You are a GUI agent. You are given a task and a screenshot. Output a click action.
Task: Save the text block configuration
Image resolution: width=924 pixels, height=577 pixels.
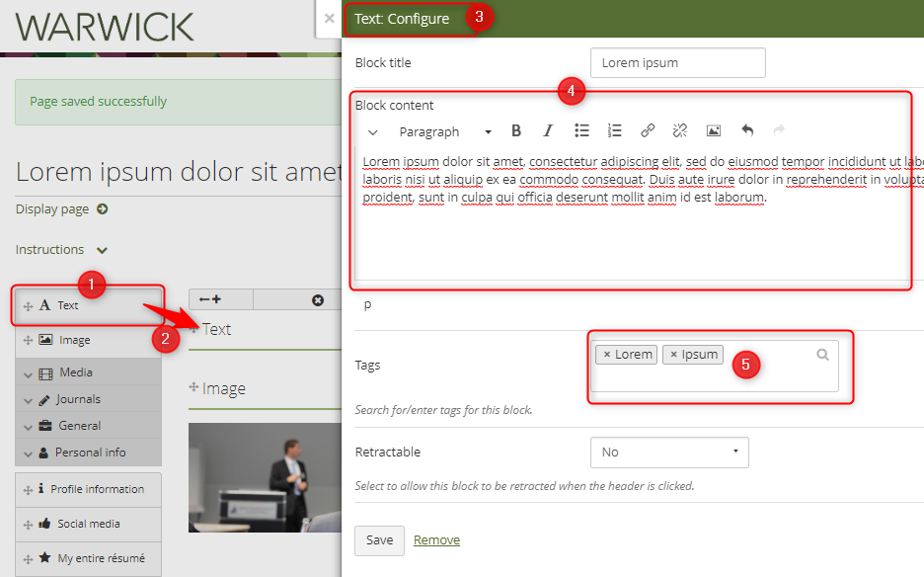[379, 539]
